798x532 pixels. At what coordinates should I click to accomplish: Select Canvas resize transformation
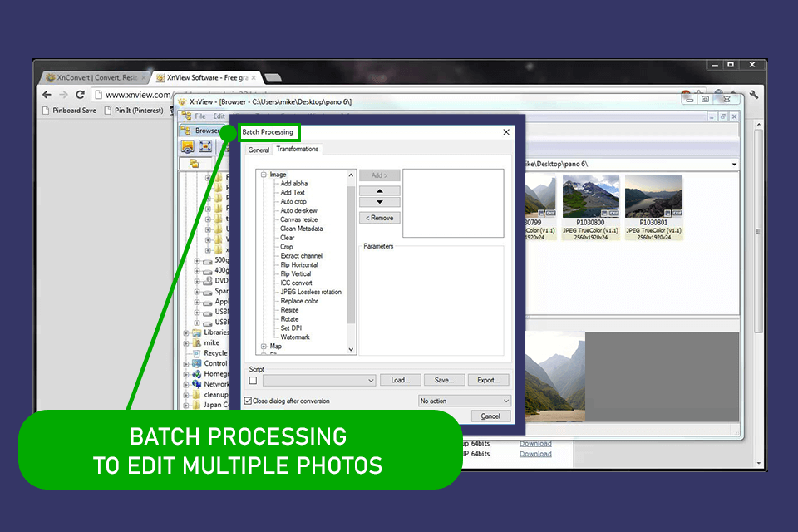(298, 220)
